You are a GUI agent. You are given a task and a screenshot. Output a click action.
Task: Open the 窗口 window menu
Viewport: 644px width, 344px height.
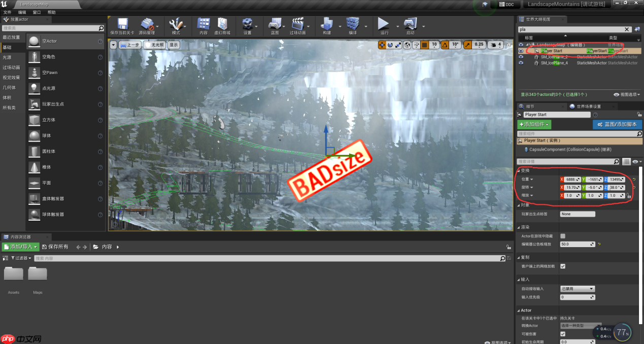coord(37,12)
